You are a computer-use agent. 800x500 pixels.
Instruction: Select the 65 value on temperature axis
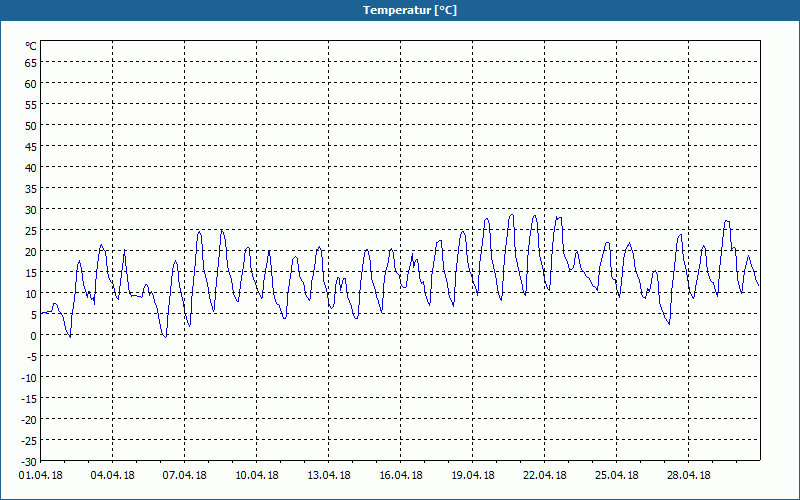click(x=31, y=63)
